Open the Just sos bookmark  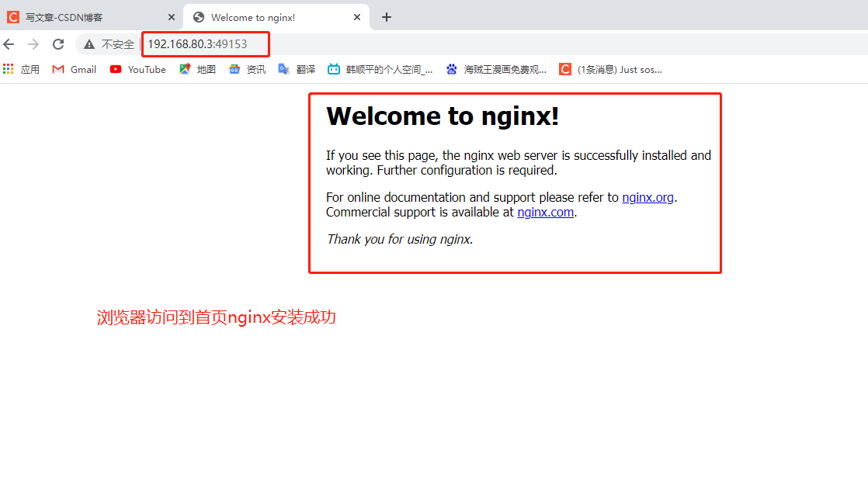(x=613, y=69)
